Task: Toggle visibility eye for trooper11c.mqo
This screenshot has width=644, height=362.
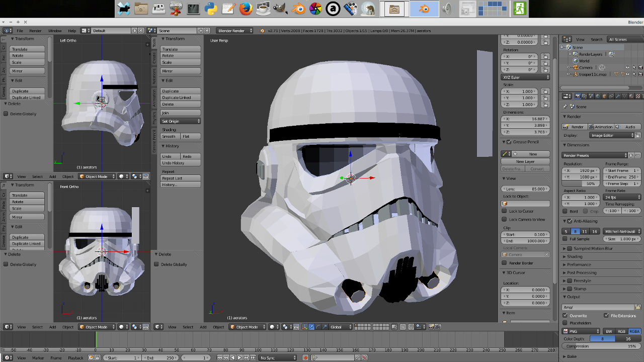Action: [x=627, y=74]
